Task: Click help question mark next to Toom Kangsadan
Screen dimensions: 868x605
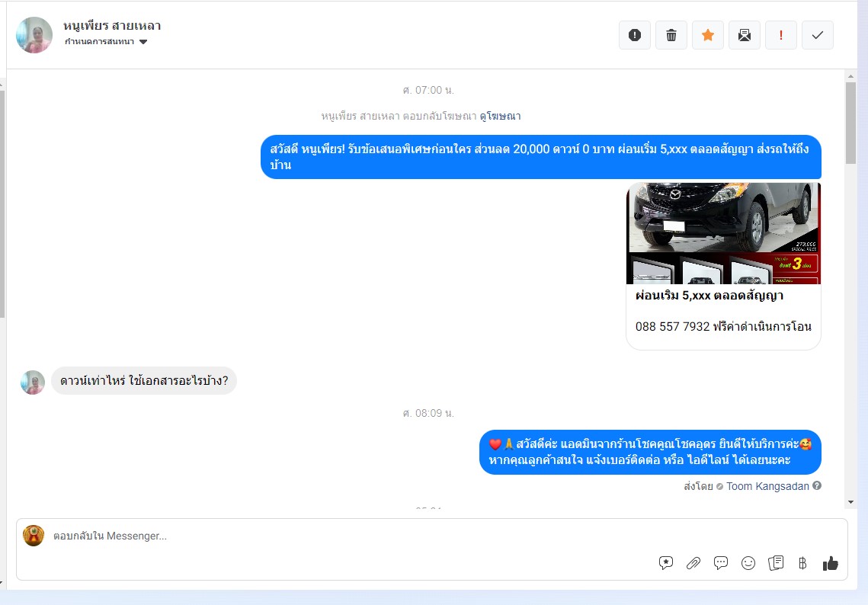Action: point(816,485)
